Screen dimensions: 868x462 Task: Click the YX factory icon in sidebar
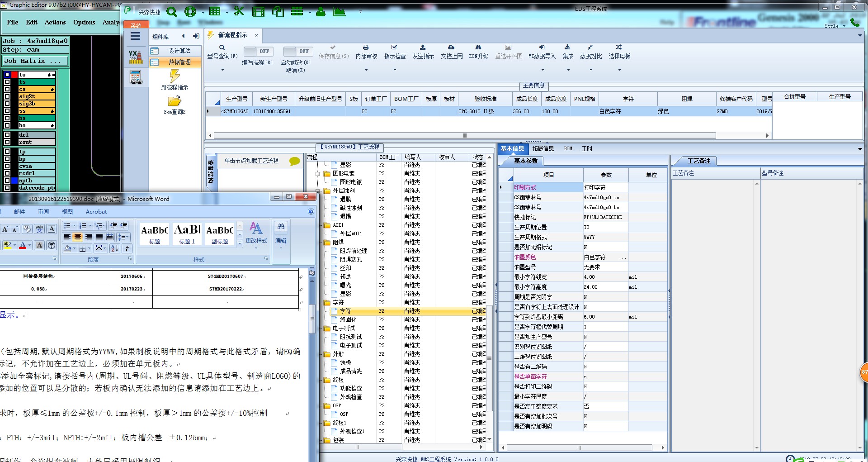135,57
